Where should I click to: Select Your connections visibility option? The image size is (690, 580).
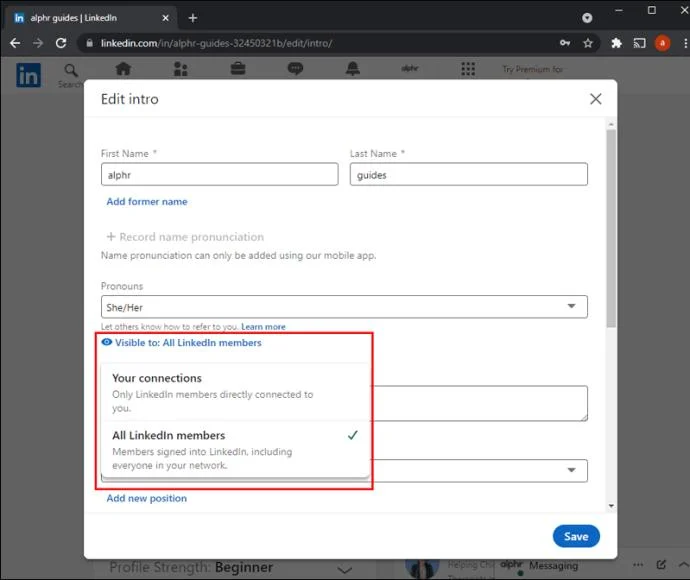235,393
